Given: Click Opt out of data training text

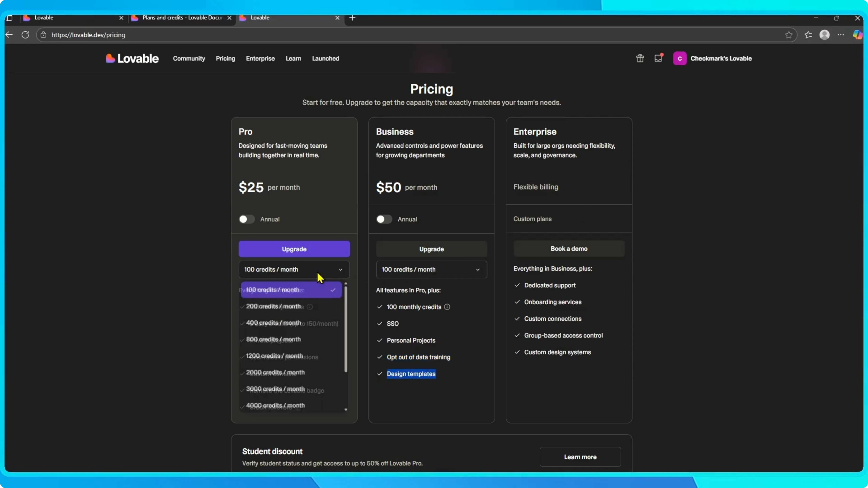Looking at the screenshot, I should tap(418, 357).
